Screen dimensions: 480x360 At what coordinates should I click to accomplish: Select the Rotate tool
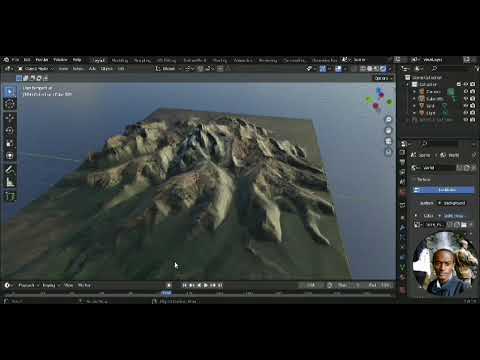tap(10, 130)
